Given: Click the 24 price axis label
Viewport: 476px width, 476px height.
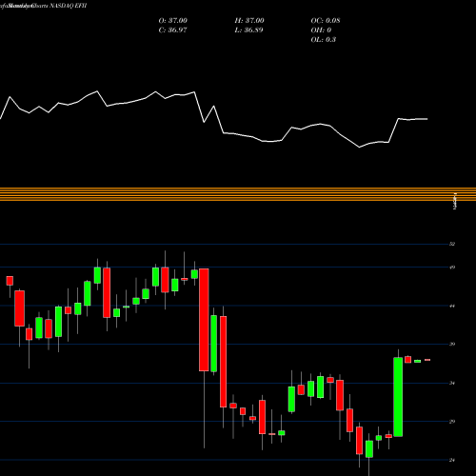Looking at the screenshot, I should click(452, 460).
